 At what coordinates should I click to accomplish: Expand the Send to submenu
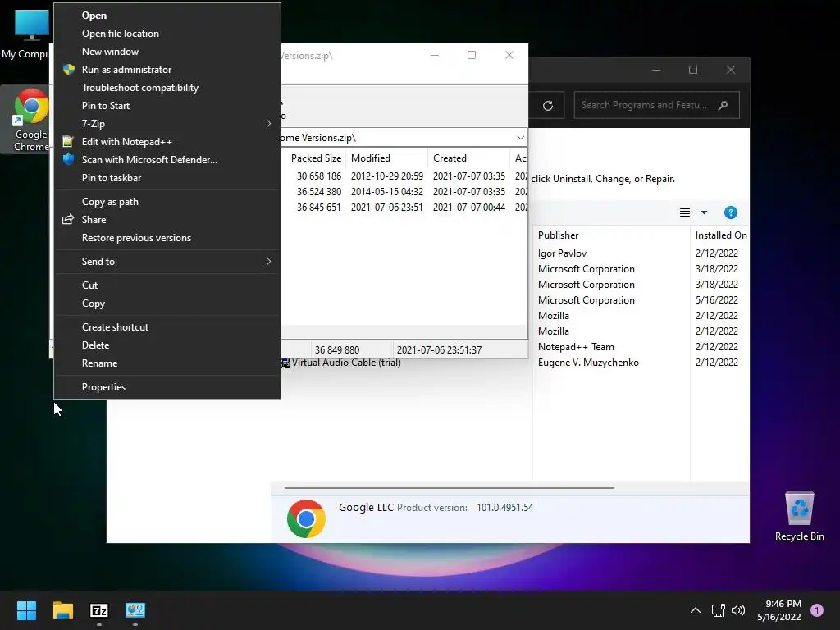tap(167, 262)
